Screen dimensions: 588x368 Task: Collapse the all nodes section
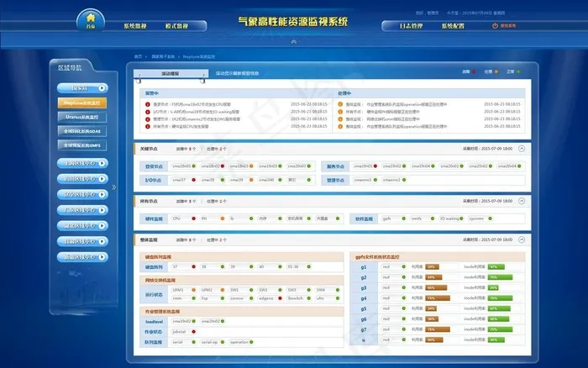click(521, 202)
